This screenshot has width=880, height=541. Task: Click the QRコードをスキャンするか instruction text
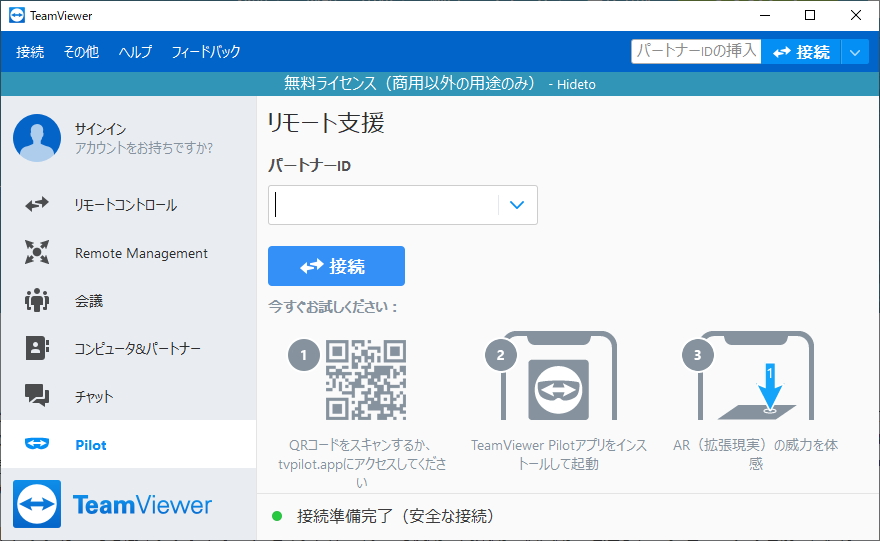[362, 464]
